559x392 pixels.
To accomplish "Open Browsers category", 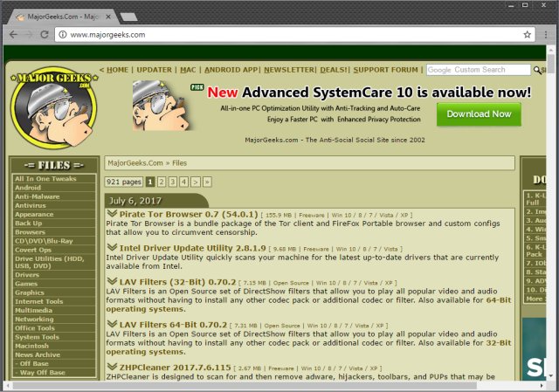I will (x=54, y=232).
